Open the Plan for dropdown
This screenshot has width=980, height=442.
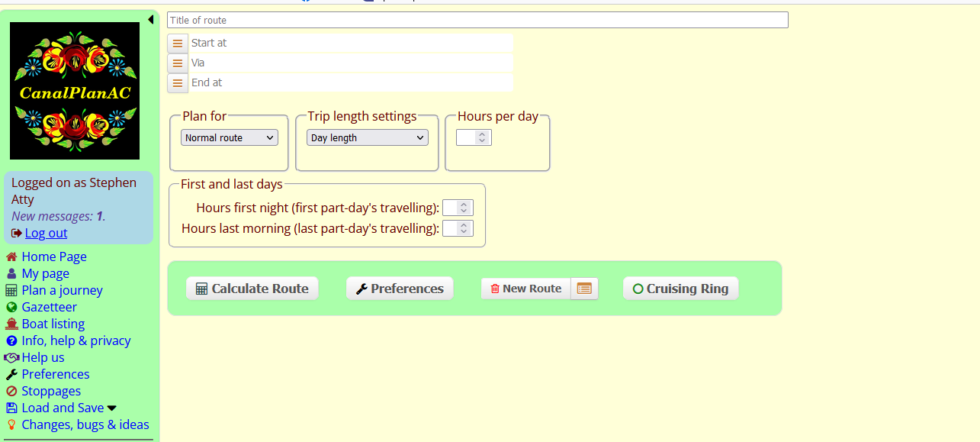[230, 138]
